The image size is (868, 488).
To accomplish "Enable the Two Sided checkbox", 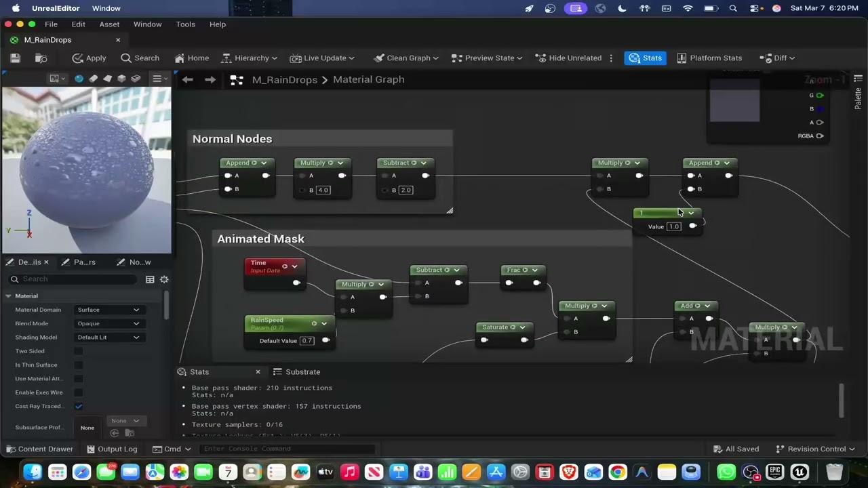I will pos(79,351).
